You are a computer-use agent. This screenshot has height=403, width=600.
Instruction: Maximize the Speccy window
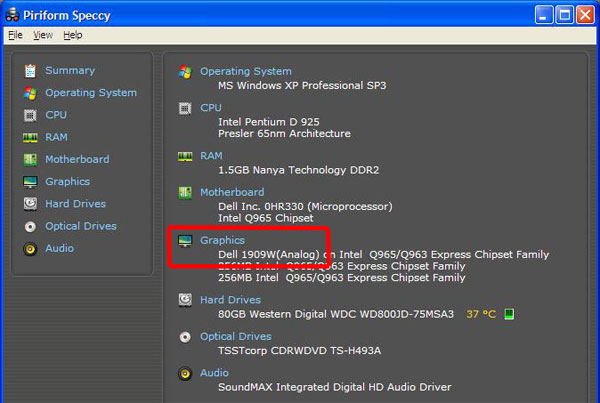564,15
